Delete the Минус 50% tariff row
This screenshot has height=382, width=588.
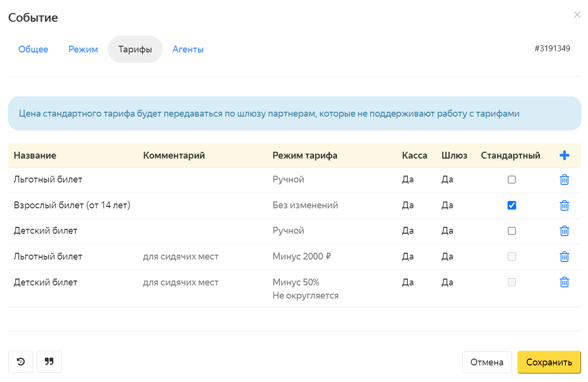click(x=564, y=282)
